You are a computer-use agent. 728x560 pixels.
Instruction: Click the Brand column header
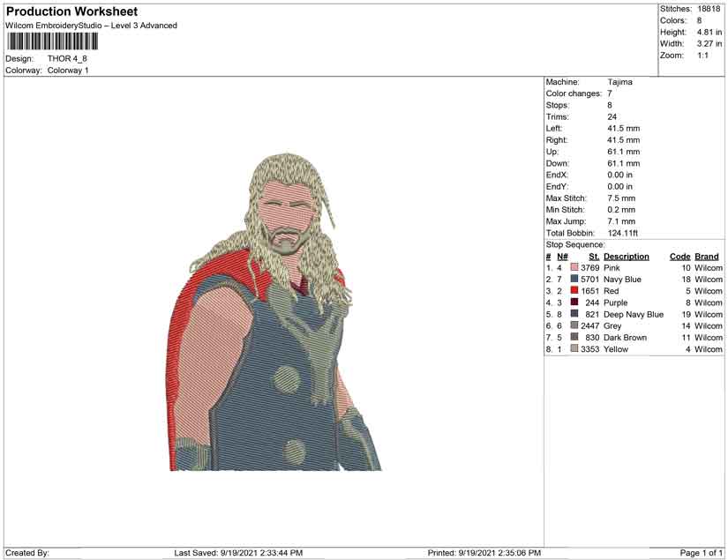[707, 257]
